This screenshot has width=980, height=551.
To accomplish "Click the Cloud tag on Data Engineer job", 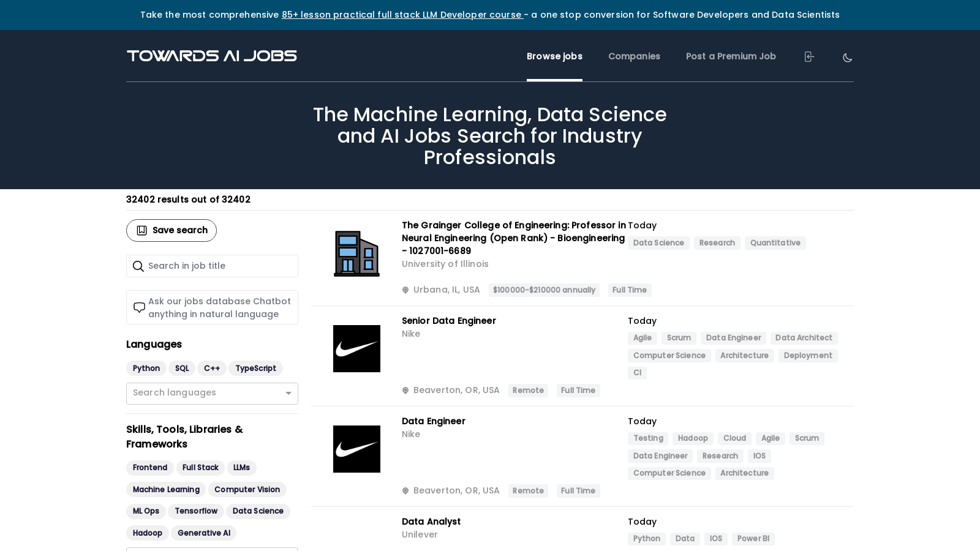I will click(x=734, y=438).
